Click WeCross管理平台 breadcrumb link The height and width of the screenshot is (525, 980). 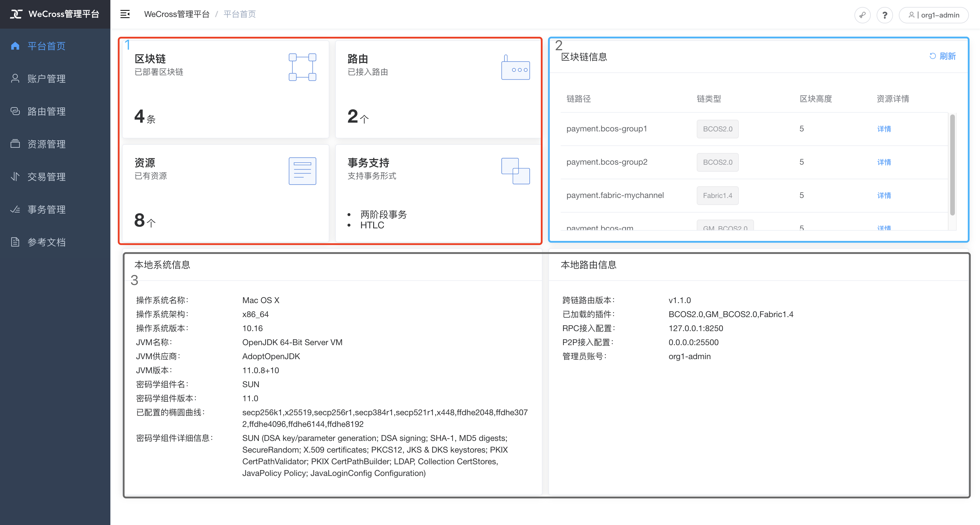(177, 15)
